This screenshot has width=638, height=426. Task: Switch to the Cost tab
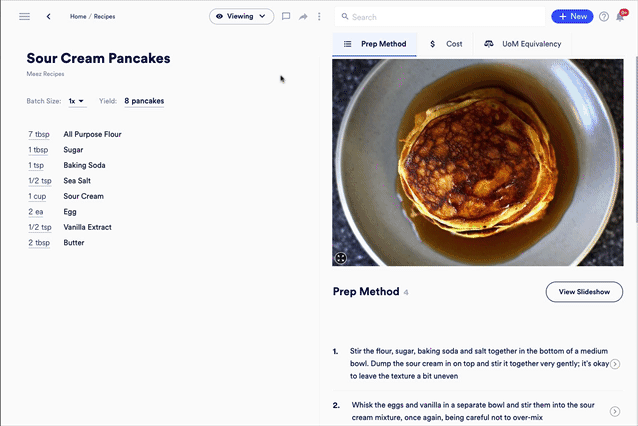446,44
